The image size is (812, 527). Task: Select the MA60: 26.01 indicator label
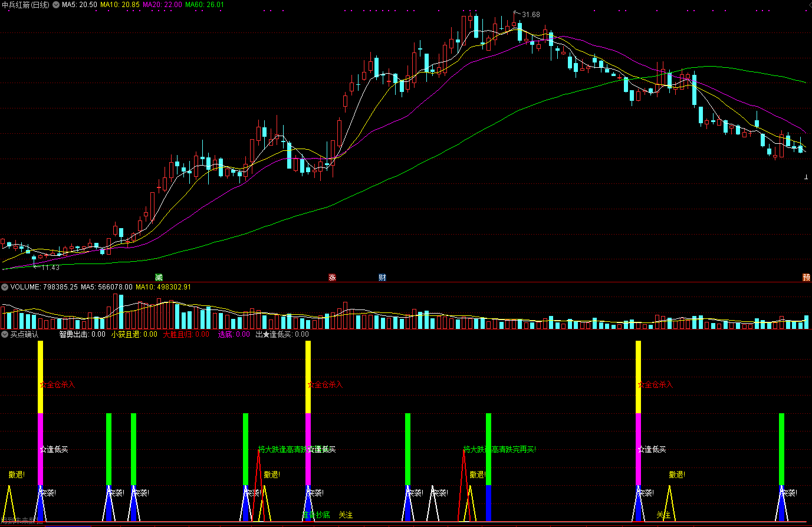[x=205, y=5]
